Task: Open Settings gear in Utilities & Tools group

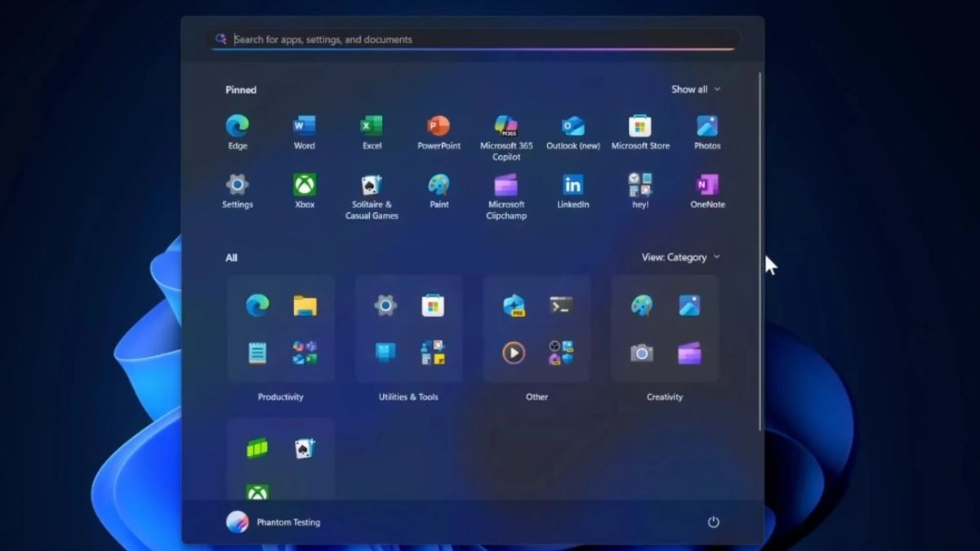Action: 385,305
